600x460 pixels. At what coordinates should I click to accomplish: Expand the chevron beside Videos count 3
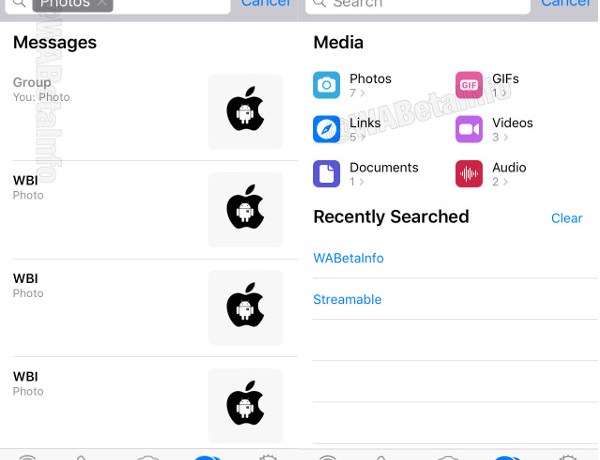[505, 138]
